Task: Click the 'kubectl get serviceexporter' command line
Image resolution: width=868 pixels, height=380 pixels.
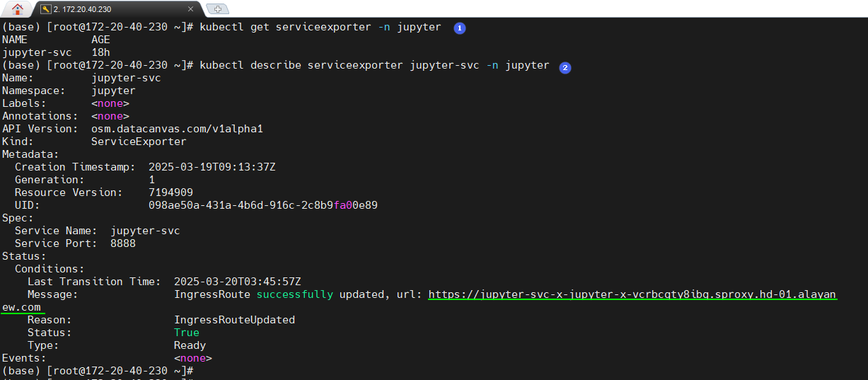Action: 320,27
